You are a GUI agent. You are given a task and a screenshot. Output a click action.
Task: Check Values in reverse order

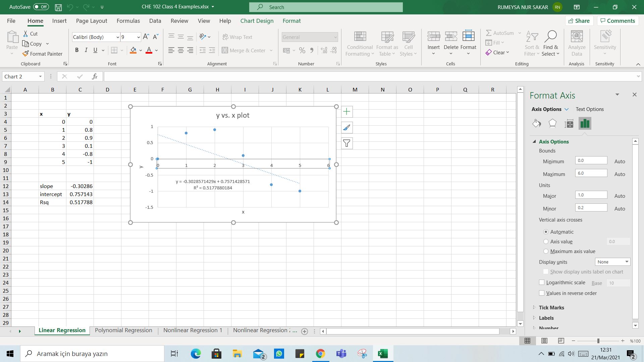pyautogui.click(x=542, y=293)
